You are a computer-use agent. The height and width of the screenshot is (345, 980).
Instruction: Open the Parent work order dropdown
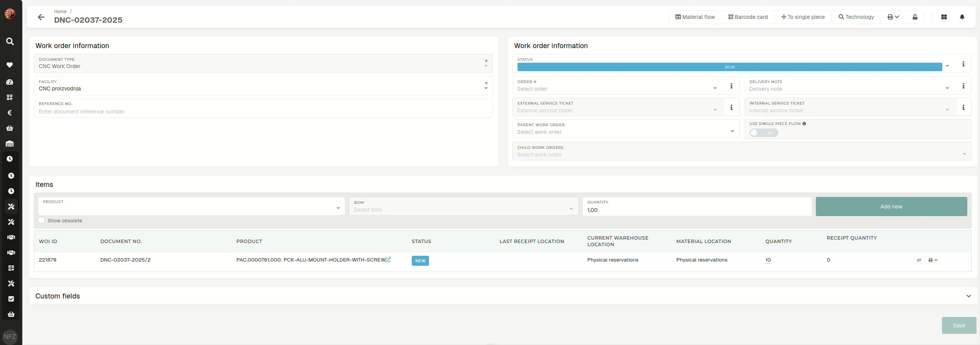626,129
